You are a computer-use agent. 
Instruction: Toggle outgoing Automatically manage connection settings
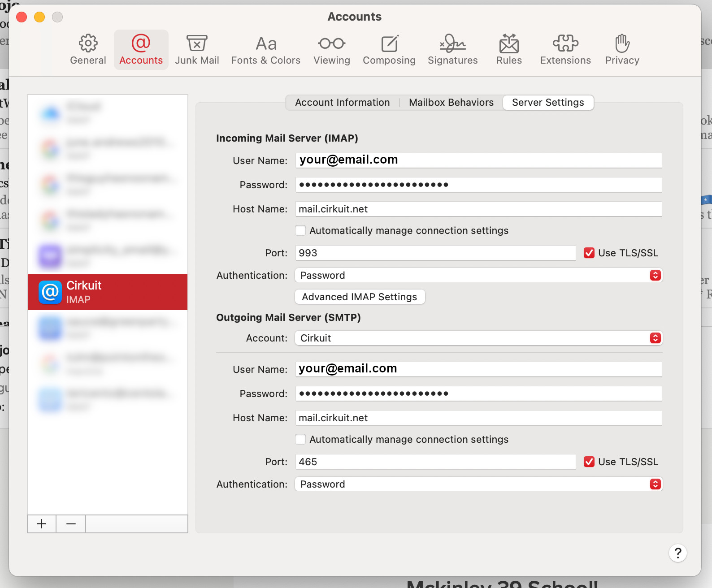(300, 439)
